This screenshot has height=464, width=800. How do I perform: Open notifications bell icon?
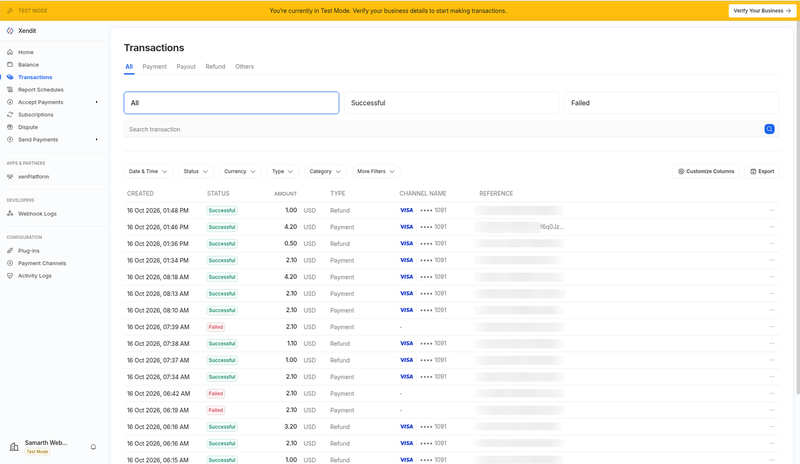coord(93,447)
